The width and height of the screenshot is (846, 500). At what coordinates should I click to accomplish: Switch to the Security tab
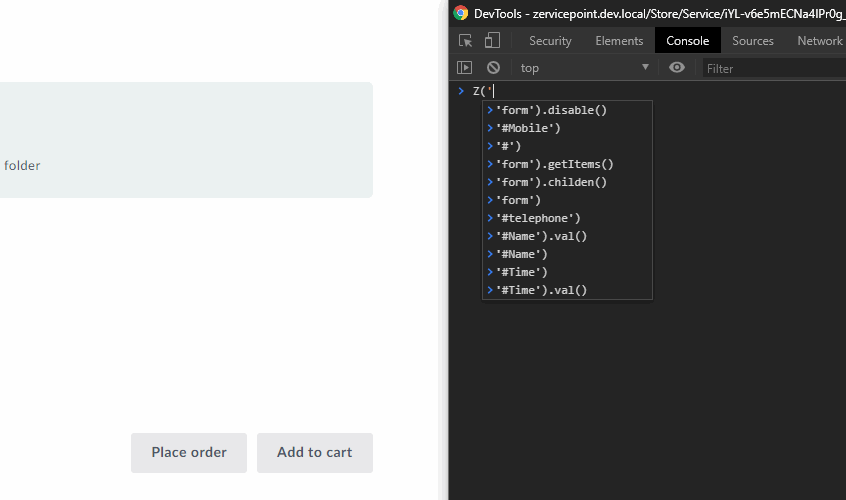click(550, 41)
